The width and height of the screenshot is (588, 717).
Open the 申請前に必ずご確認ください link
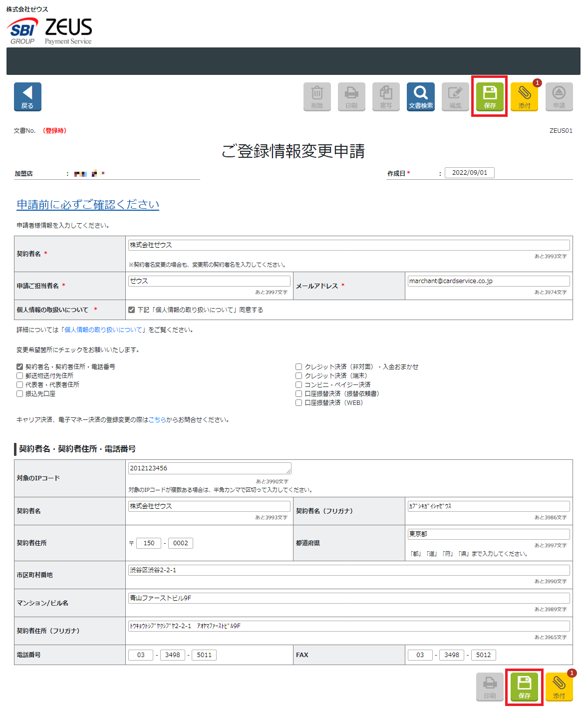pyautogui.click(x=88, y=204)
